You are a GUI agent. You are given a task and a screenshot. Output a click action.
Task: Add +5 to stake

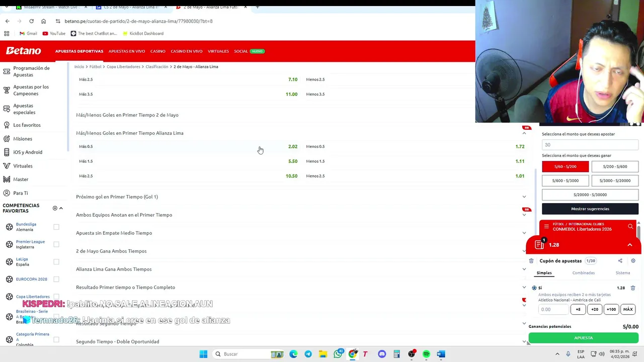coord(578,309)
